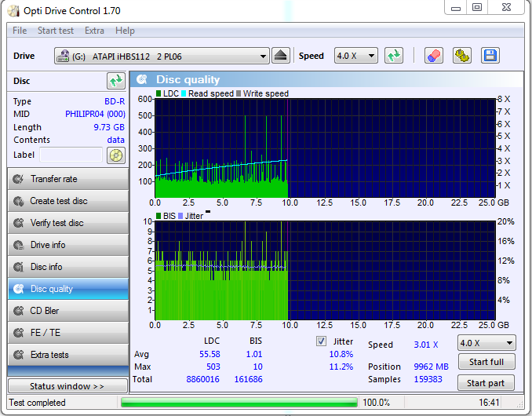Click the BIS Total value 161686
Screen dimensions: 532x416
click(x=249, y=379)
